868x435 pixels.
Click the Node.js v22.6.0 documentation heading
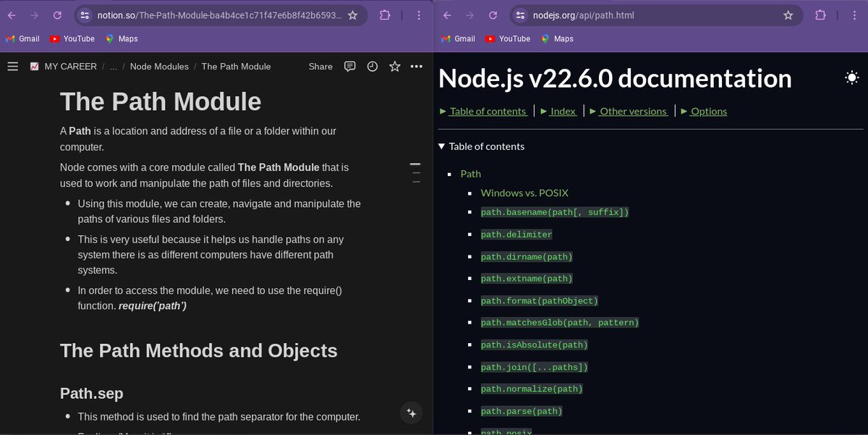(615, 78)
